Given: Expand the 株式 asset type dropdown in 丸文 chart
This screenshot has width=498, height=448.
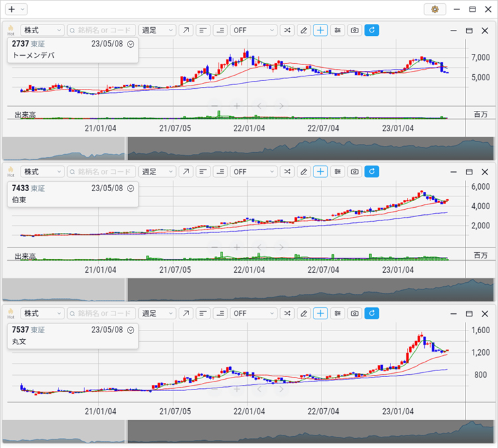Looking at the screenshot, I should coord(42,313).
